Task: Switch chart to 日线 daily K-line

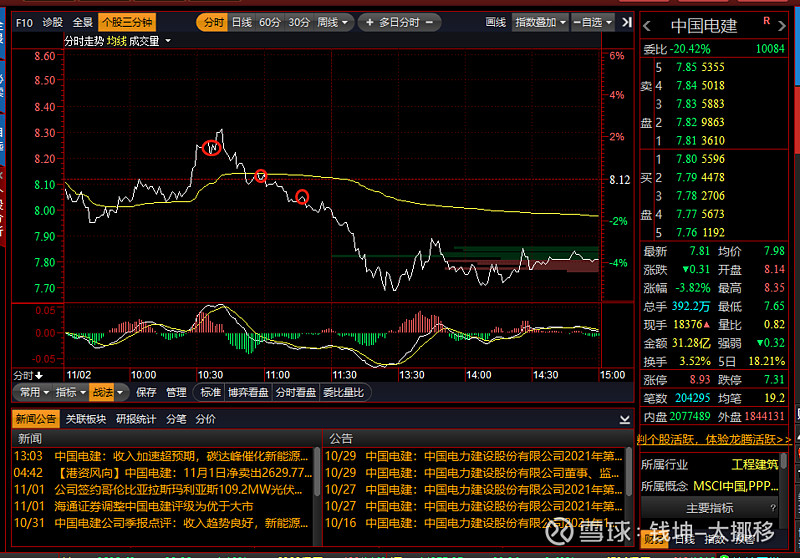Action: click(x=242, y=23)
